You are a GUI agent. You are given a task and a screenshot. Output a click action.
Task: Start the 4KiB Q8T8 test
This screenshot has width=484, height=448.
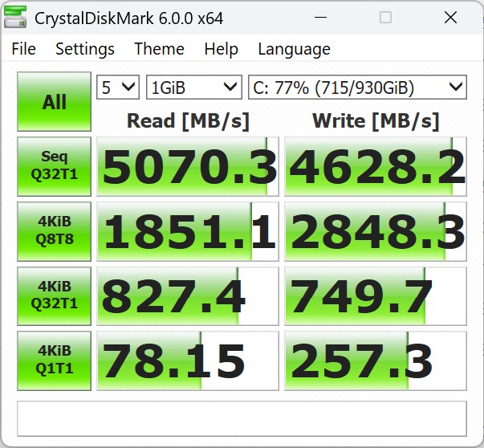point(54,231)
